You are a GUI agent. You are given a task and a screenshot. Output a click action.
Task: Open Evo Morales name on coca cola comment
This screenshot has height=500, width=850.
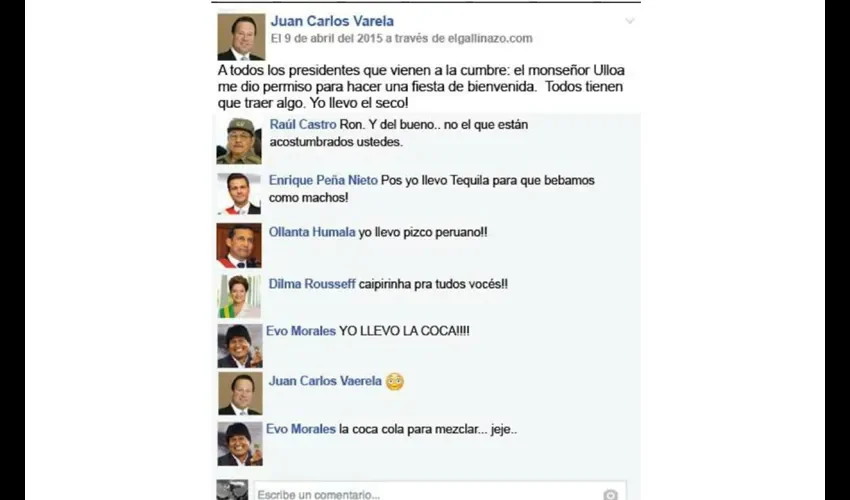click(301, 430)
